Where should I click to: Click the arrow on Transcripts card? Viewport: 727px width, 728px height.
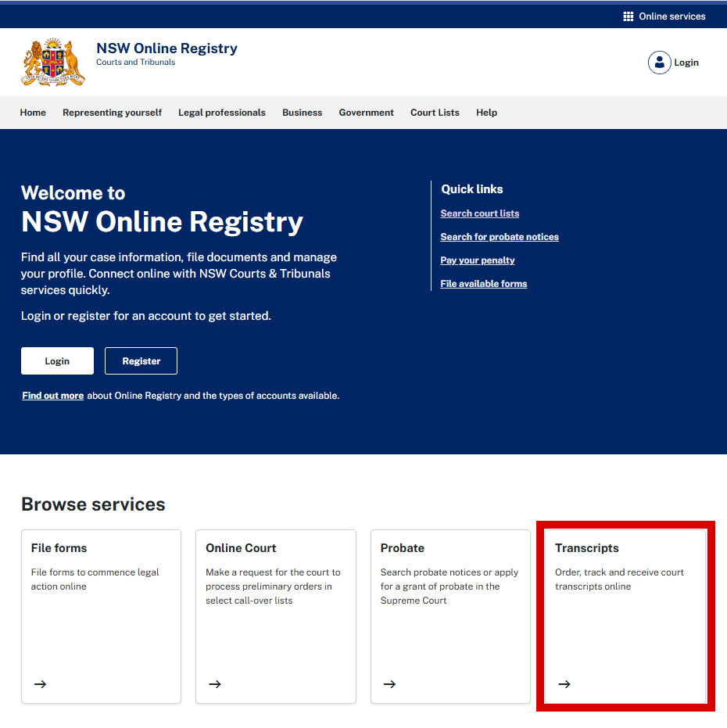pos(564,684)
